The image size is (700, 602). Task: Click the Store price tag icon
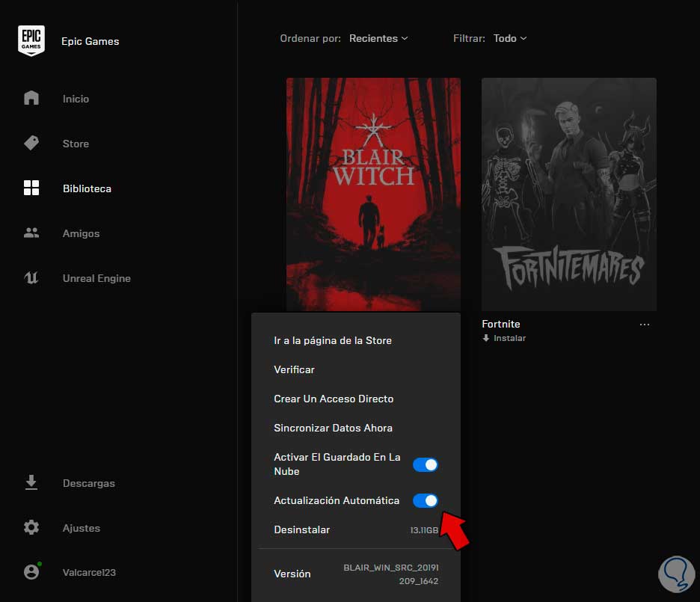tap(31, 143)
